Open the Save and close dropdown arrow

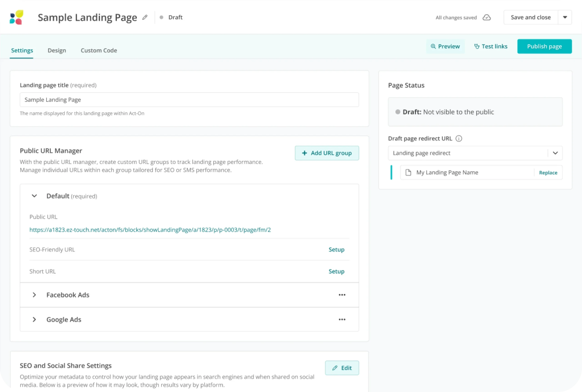pos(565,18)
